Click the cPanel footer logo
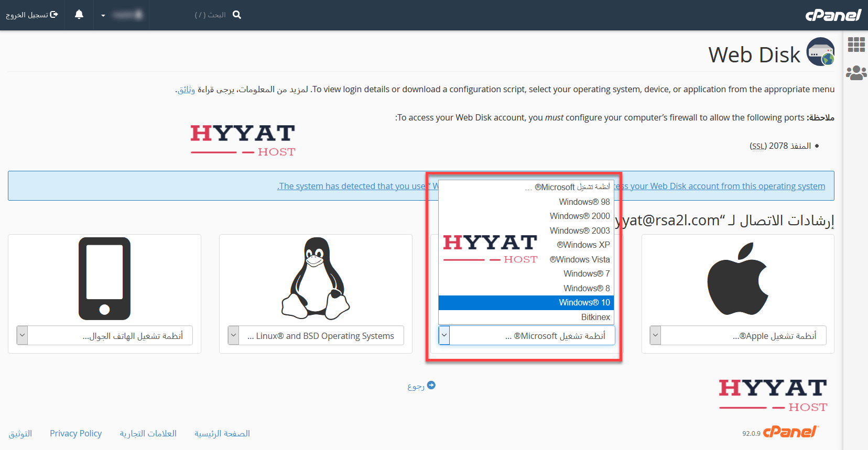Screen dimensions: 868x450 point(790,432)
